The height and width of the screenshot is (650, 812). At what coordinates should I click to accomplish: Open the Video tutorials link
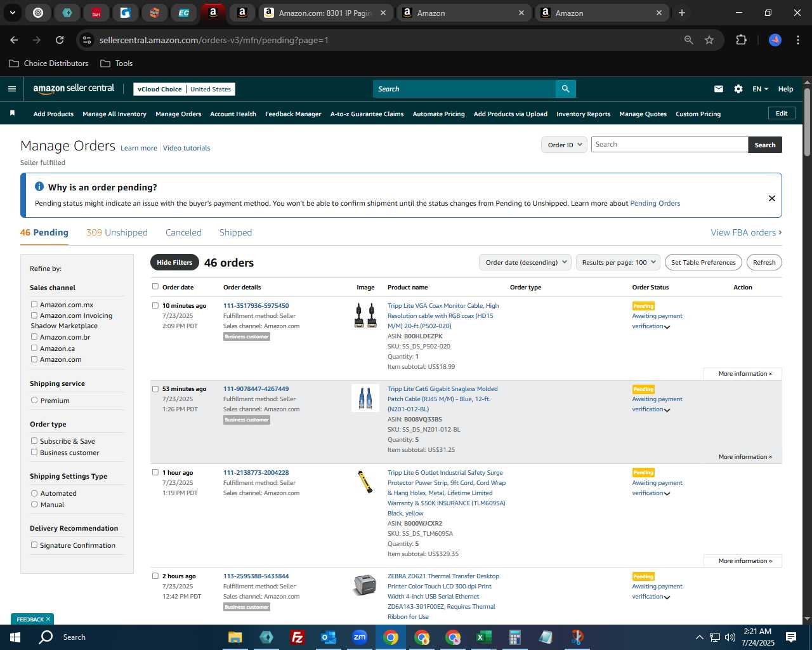pos(187,148)
